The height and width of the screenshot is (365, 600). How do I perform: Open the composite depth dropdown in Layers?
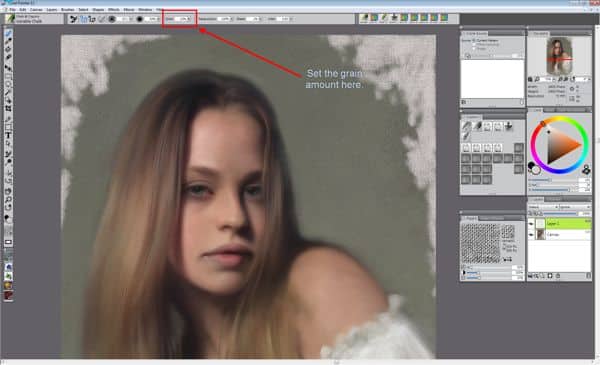click(575, 207)
